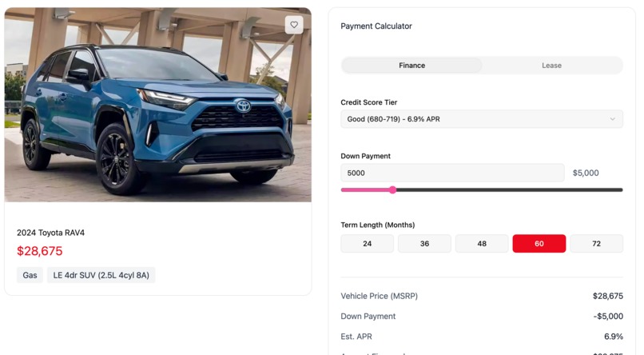This screenshot has width=644, height=355.
Task: Click the heart favorite icon on car photo
Action: 294,25
